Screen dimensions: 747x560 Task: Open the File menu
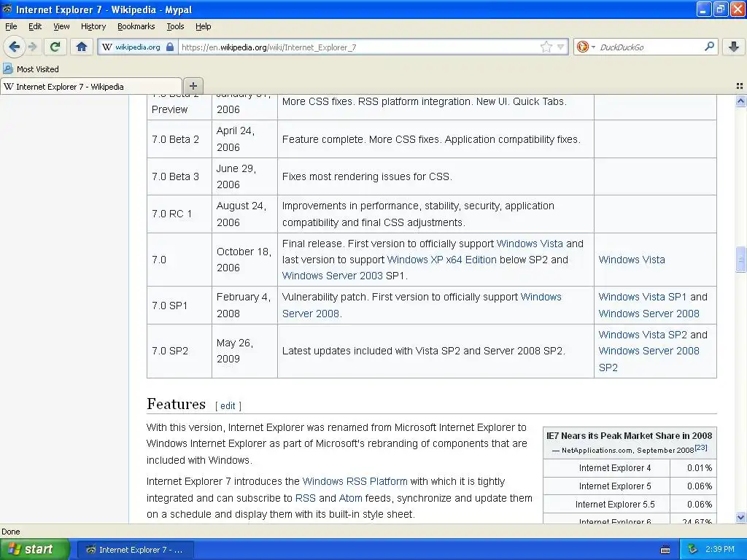(x=11, y=26)
